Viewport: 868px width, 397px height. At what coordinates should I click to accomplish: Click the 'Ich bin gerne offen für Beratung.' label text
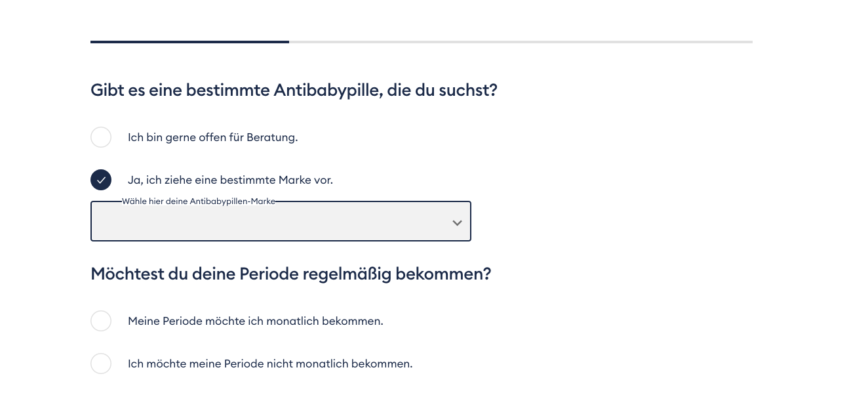(212, 137)
